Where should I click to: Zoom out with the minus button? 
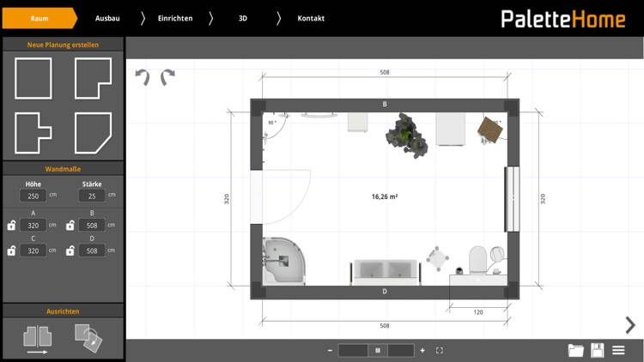(x=330, y=350)
